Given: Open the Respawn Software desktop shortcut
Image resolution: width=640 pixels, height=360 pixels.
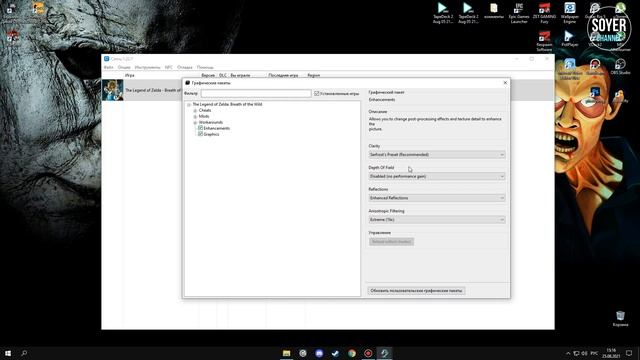Looking at the screenshot, I should (544, 41).
